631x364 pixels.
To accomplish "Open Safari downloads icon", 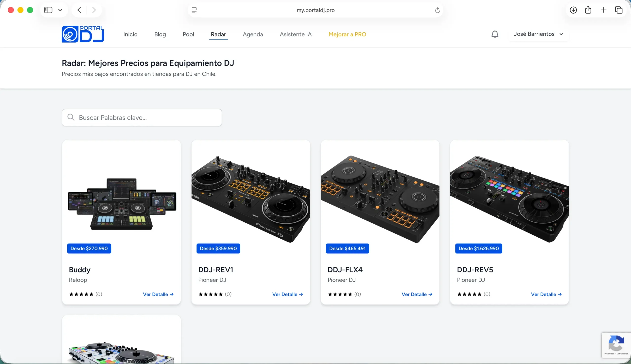I will [x=573, y=10].
